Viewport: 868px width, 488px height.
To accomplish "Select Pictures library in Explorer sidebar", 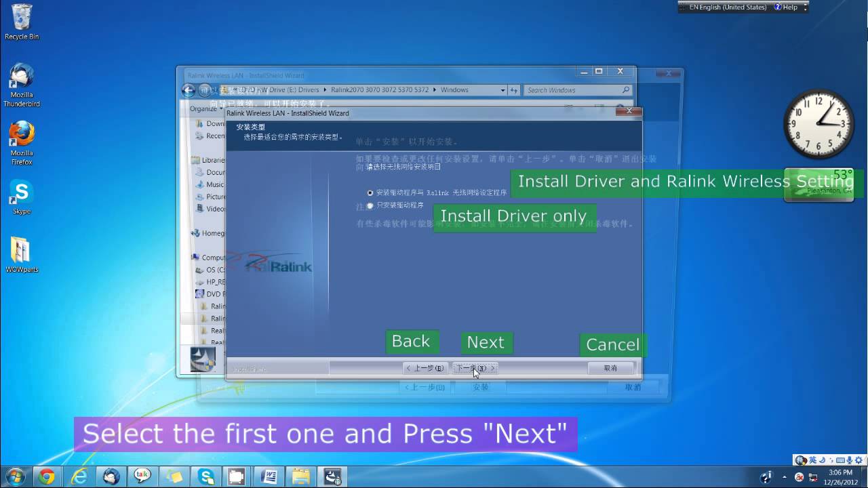I will [x=211, y=197].
